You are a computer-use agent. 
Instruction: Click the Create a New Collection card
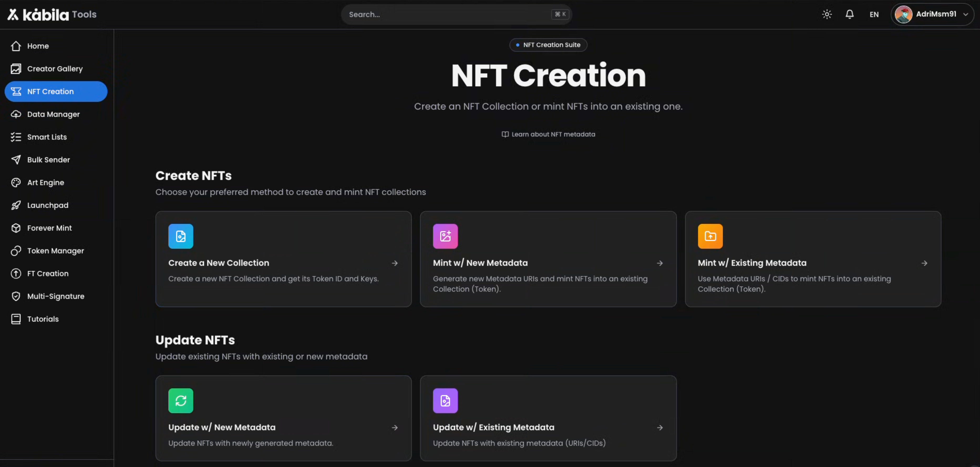point(283,259)
